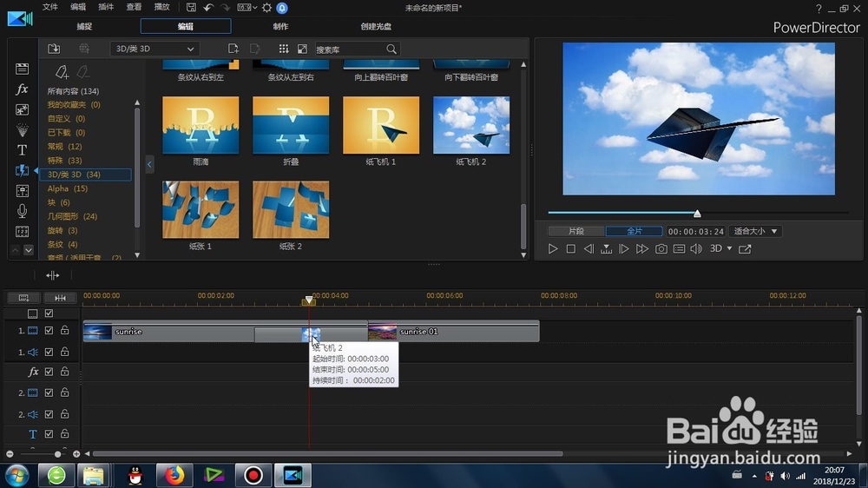This screenshot has width=868, height=488.
Task: Select the Alpha (15) tag
Action: 68,188
